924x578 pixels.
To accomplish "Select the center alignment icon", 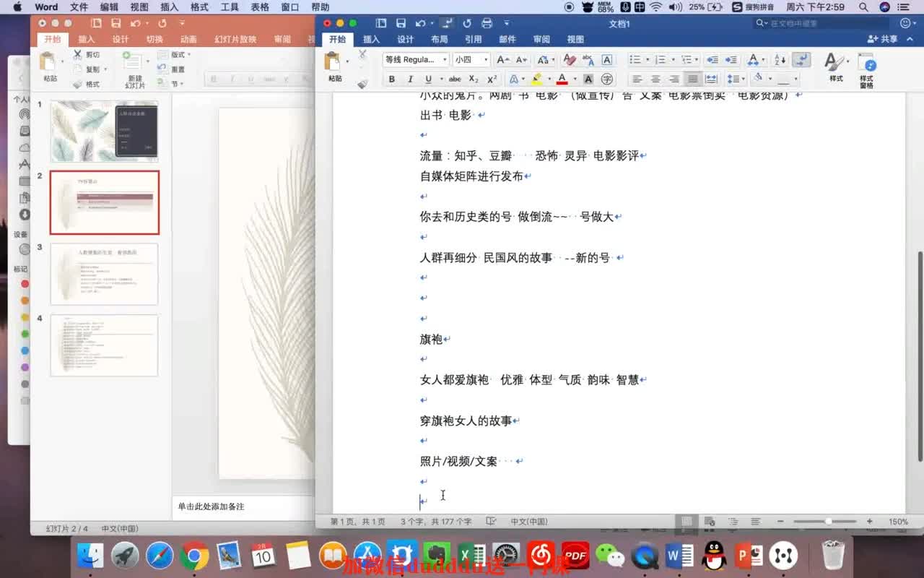I will [655, 78].
